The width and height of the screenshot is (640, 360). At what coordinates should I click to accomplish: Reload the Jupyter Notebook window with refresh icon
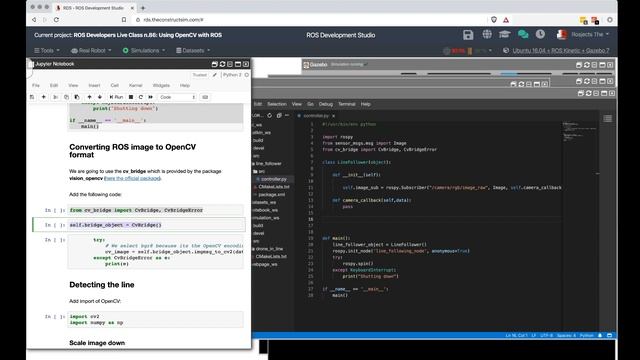pyautogui.click(x=222, y=64)
